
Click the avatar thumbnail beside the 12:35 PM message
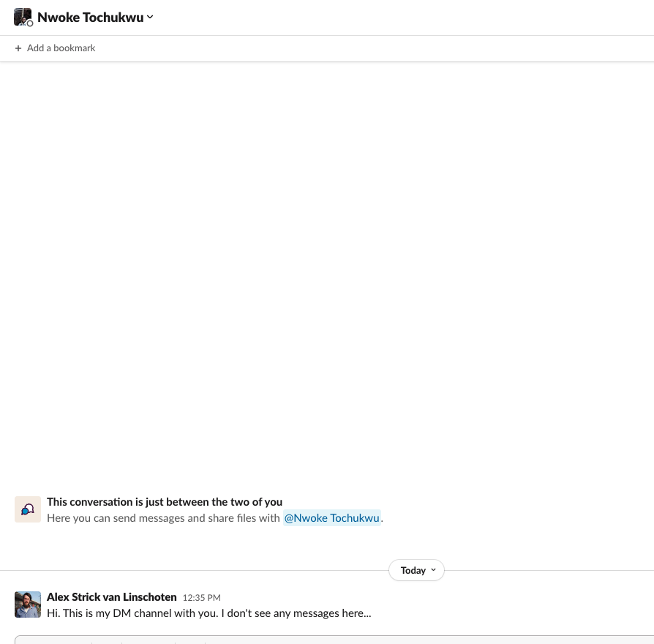coord(28,604)
